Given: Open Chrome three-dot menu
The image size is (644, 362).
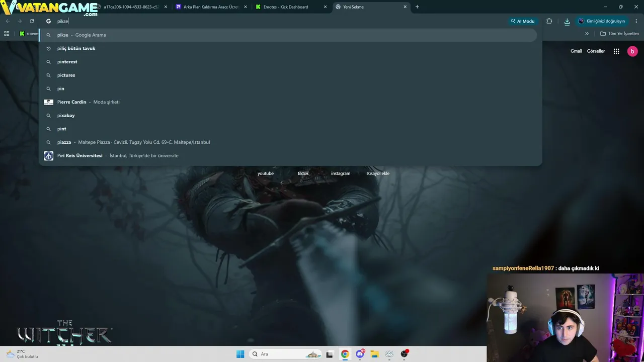Looking at the screenshot, I should [636, 21].
